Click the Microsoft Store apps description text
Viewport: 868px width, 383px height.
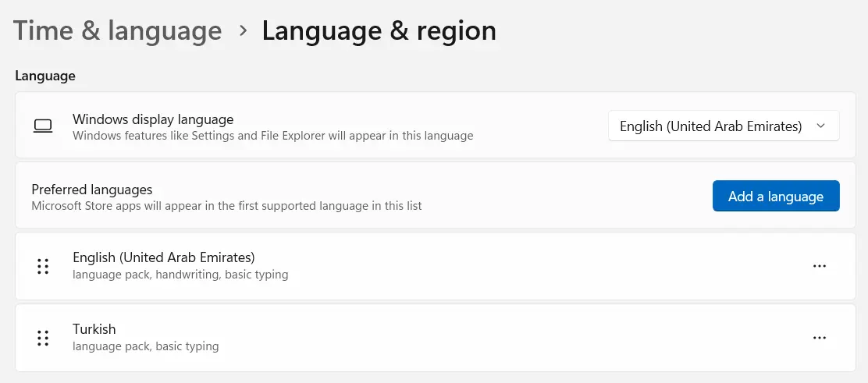point(226,206)
